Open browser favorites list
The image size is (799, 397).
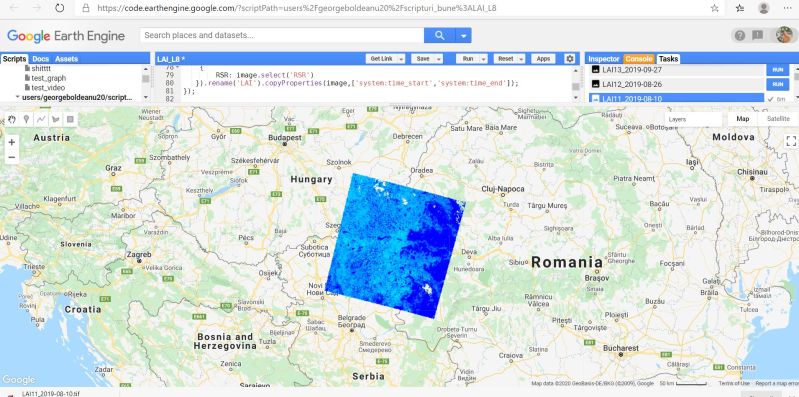pos(740,8)
